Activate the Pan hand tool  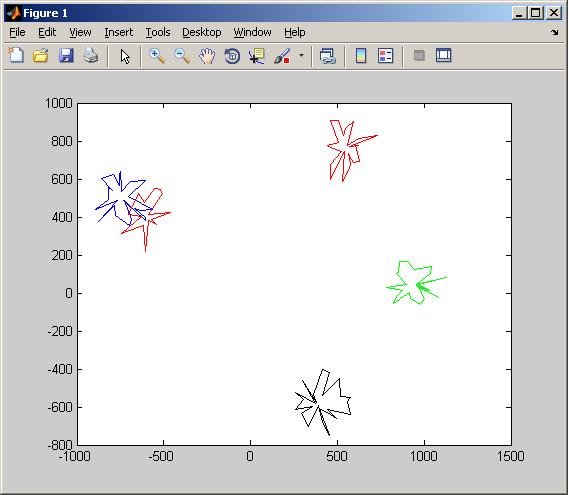tap(207, 56)
